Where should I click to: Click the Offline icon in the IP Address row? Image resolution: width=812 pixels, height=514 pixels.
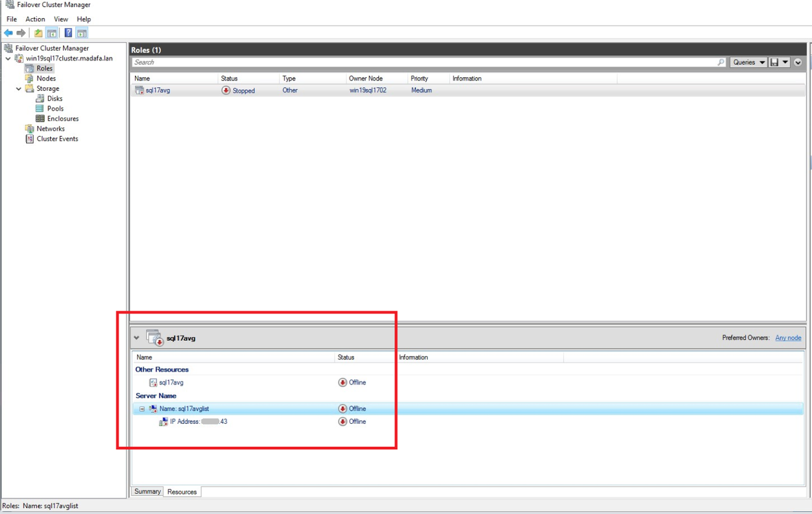click(x=343, y=421)
